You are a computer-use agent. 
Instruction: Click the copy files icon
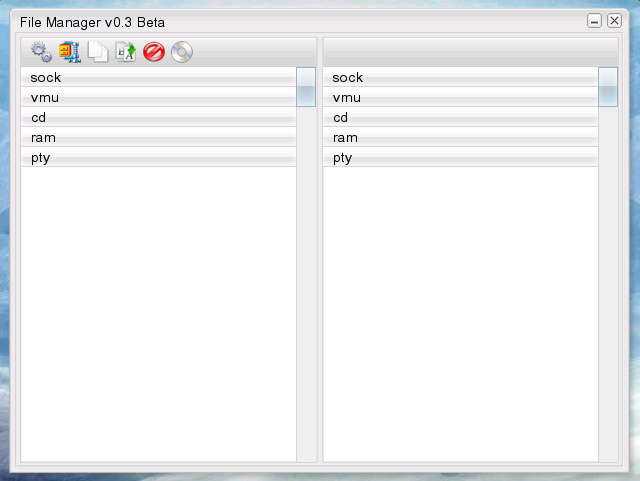click(98, 52)
